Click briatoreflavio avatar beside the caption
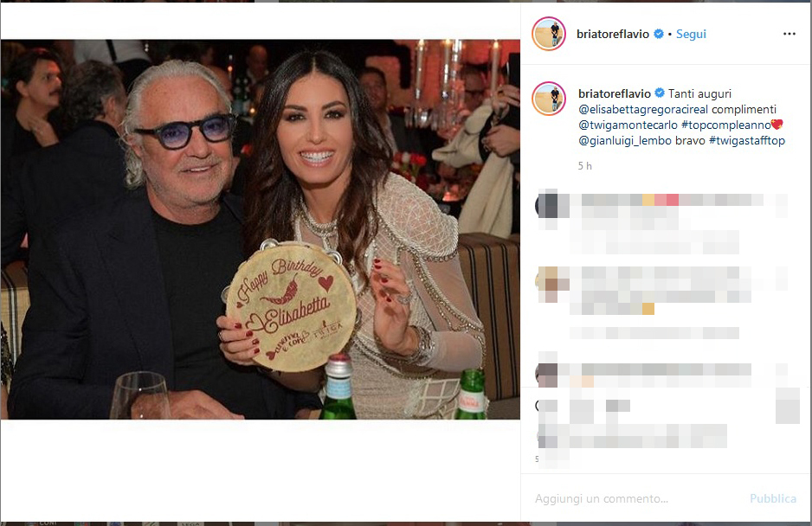Viewport: 812px width, 526px height. 549,99
